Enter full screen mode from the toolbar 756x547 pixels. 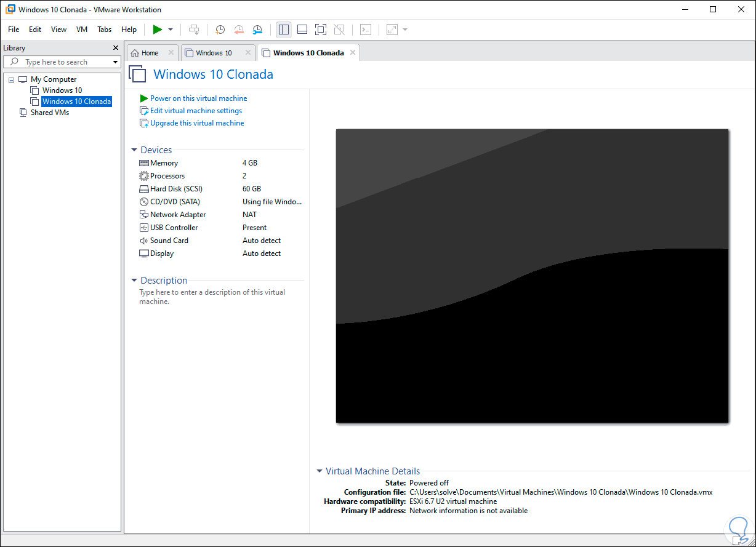(320, 30)
